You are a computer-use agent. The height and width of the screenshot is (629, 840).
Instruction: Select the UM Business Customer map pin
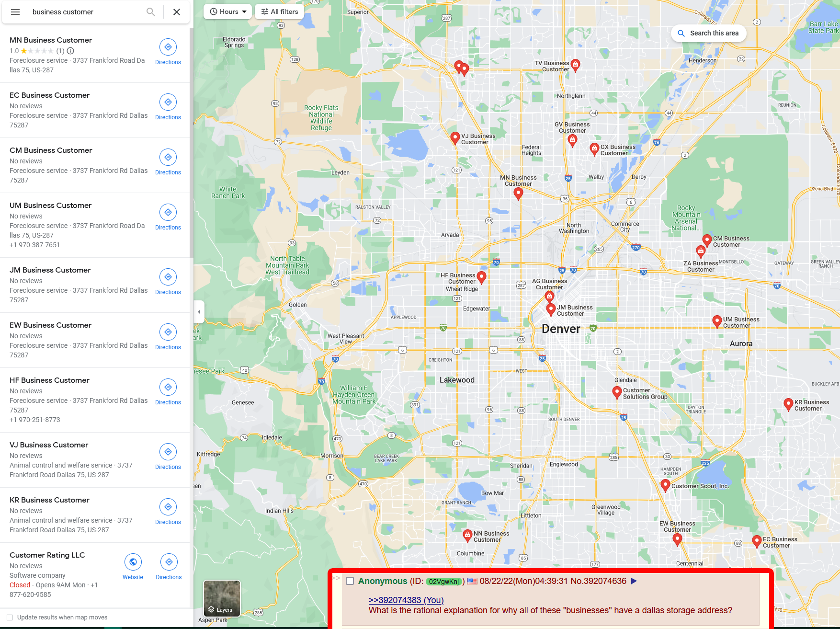tap(717, 321)
